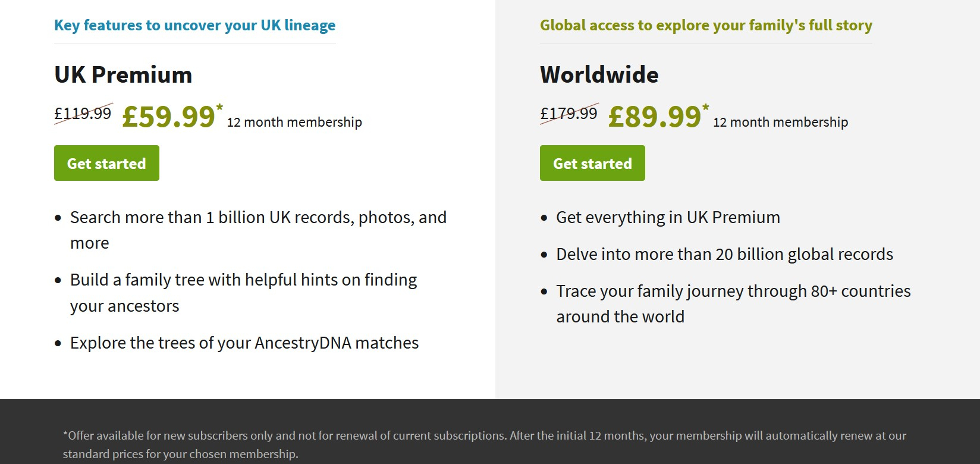Click 'Global access to explore your family's full story'

click(706, 25)
